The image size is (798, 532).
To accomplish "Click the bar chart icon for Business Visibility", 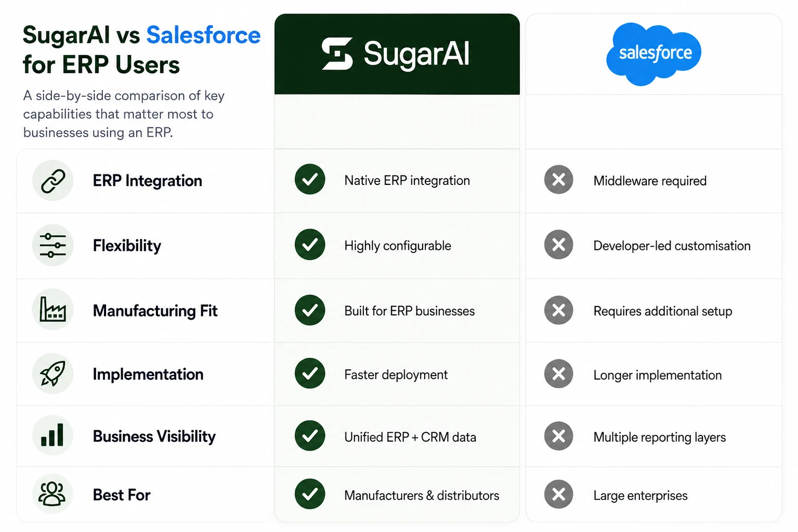I will 53,435.
